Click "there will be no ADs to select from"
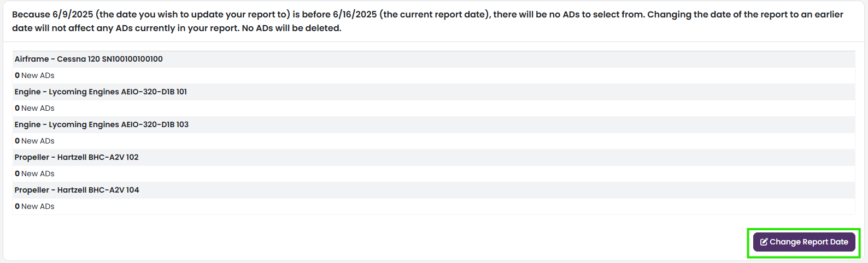Viewport: 868px width, 263px height. [x=569, y=15]
